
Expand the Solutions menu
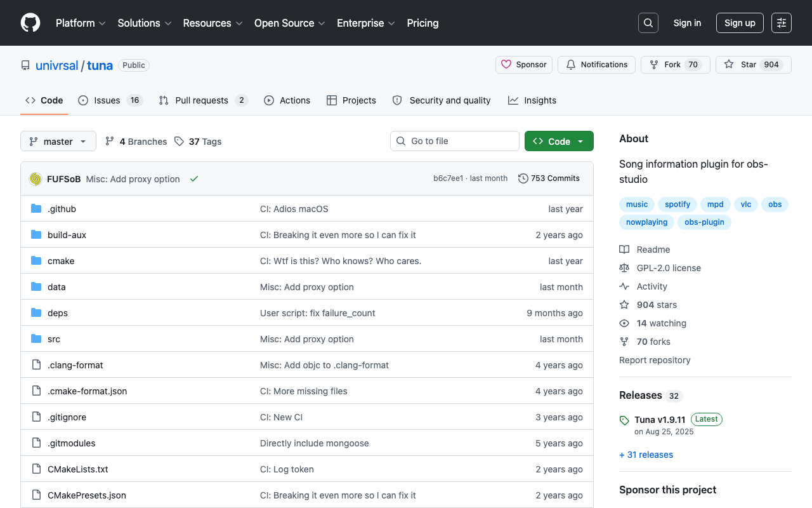[x=145, y=23]
